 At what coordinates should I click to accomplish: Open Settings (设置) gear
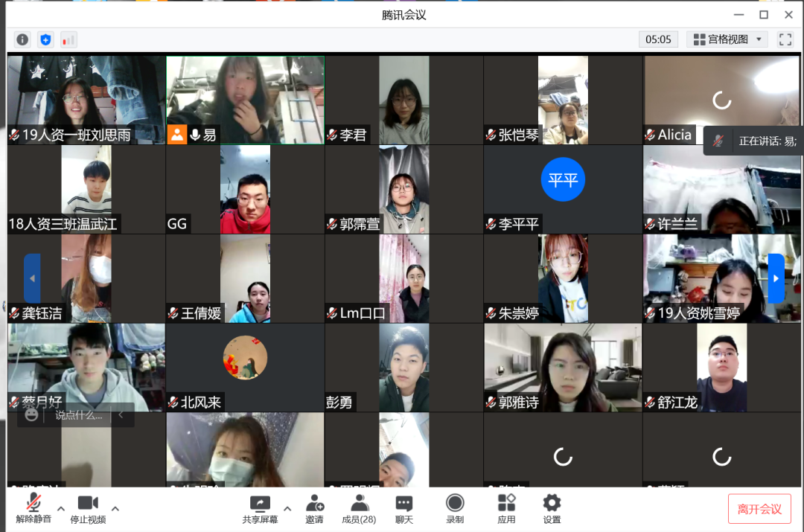pos(552,509)
